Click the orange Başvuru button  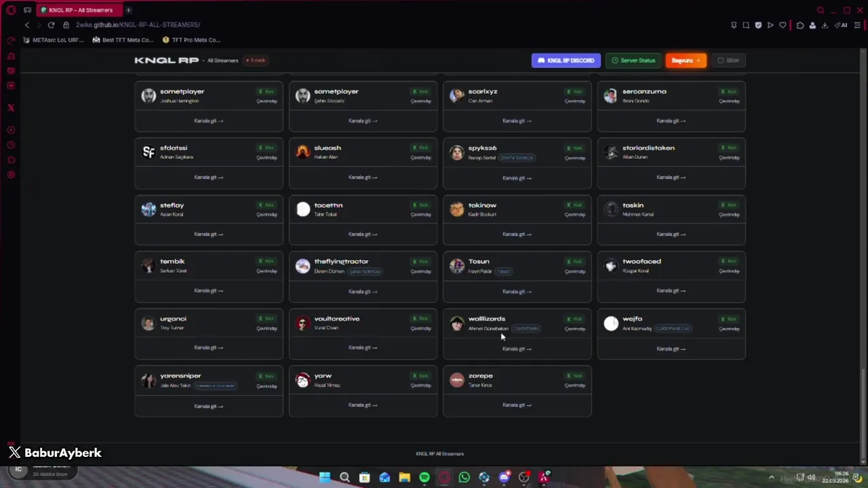(686, 60)
